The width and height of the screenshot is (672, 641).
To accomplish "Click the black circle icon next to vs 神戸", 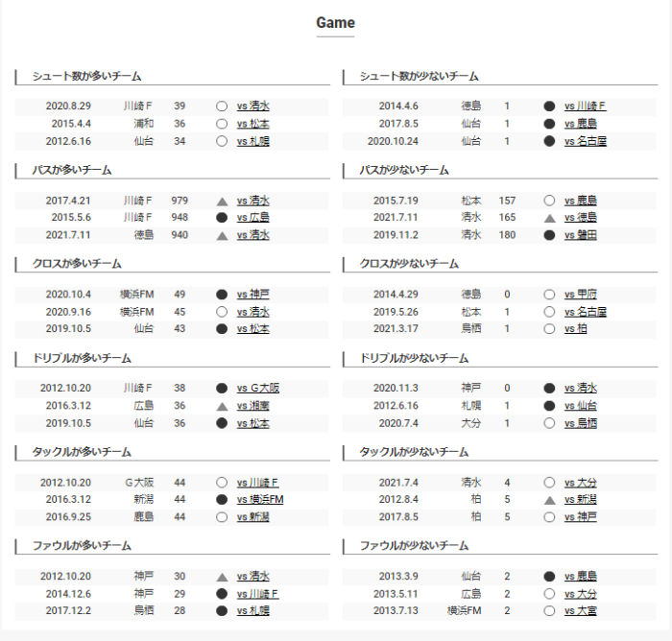I will click(221, 295).
